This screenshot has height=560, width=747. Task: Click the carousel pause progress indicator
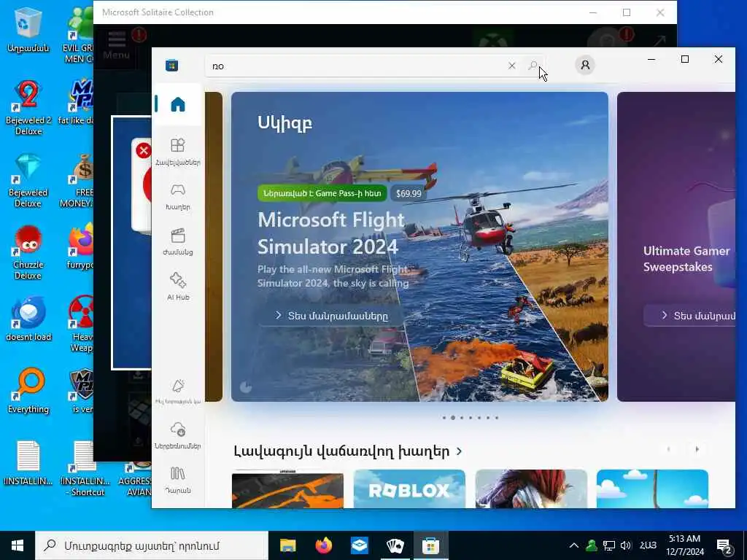pyautogui.click(x=246, y=386)
